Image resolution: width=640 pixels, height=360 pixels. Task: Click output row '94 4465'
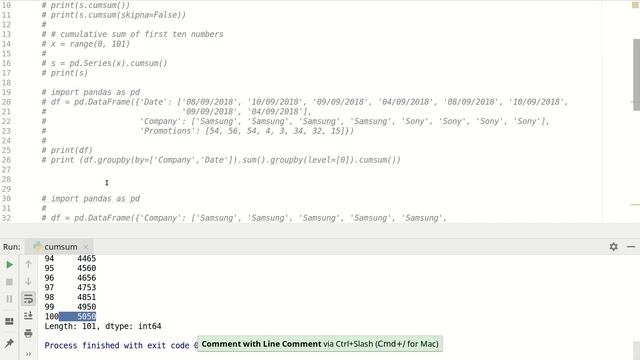pos(70,258)
